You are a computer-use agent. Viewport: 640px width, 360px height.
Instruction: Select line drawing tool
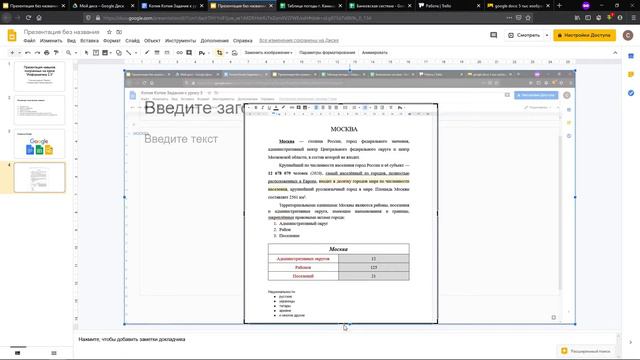point(129,53)
